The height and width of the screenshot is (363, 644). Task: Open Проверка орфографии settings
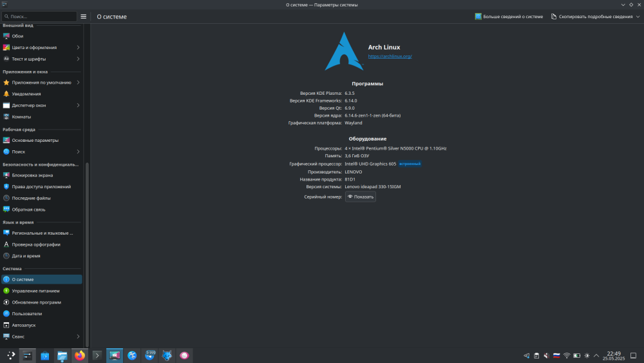(x=42, y=244)
